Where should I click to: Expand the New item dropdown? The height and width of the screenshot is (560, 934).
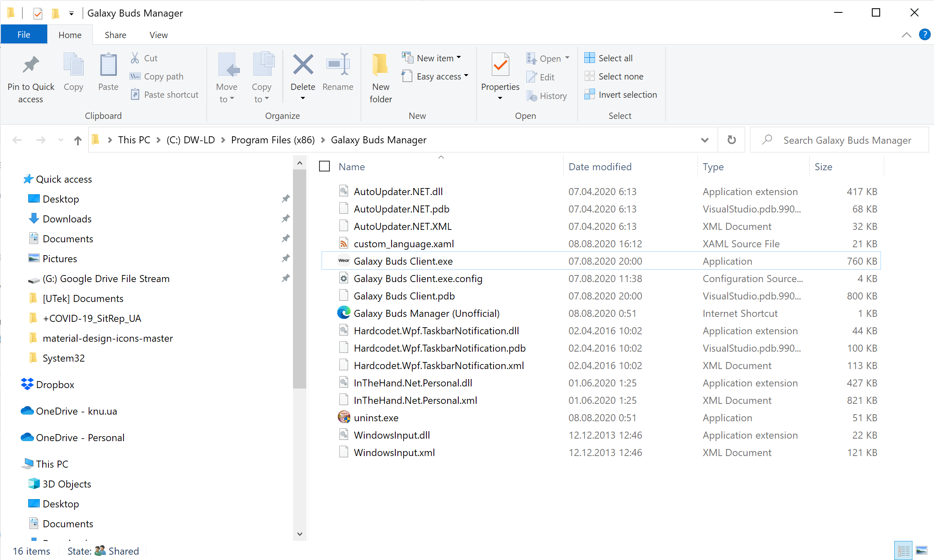click(x=459, y=58)
